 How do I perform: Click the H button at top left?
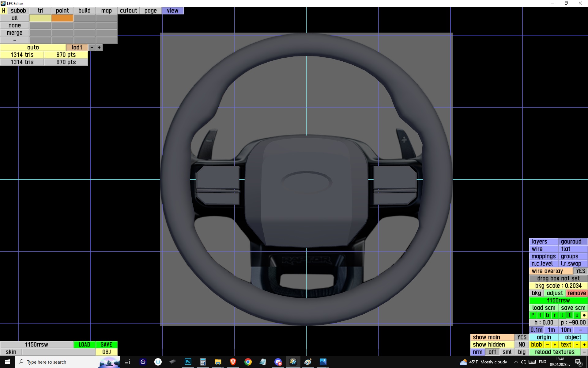coord(4,11)
